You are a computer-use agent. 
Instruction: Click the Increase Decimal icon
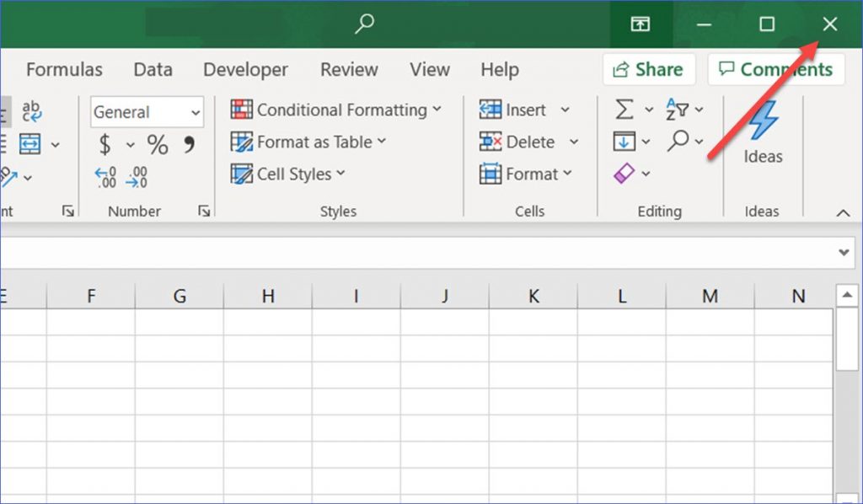pyautogui.click(x=106, y=177)
